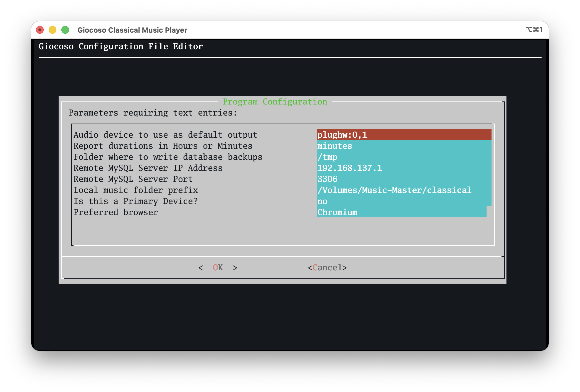The height and width of the screenshot is (392, 580).
Task: Edit the 192.168.137.1 IP address field
Action: point(404,168)
